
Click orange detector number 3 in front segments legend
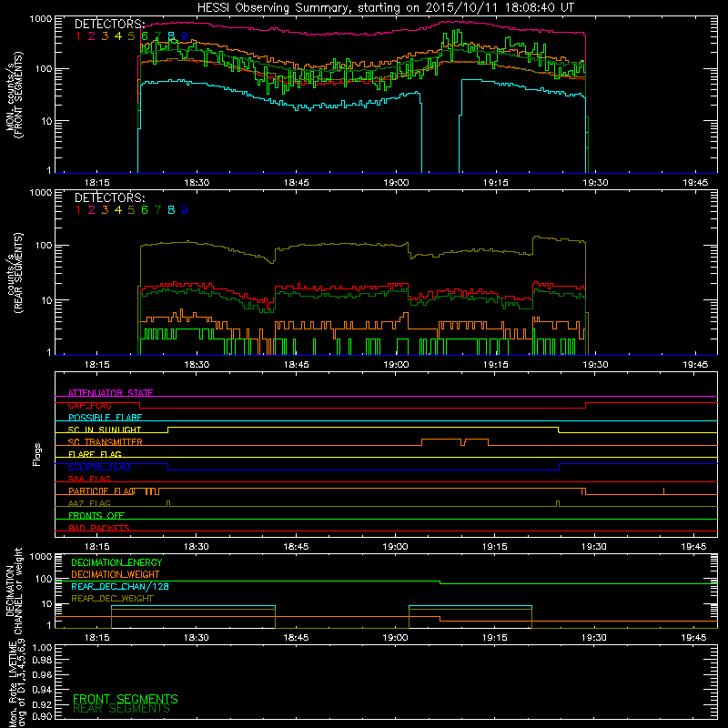pyautogui.click(x=105, y=36)
